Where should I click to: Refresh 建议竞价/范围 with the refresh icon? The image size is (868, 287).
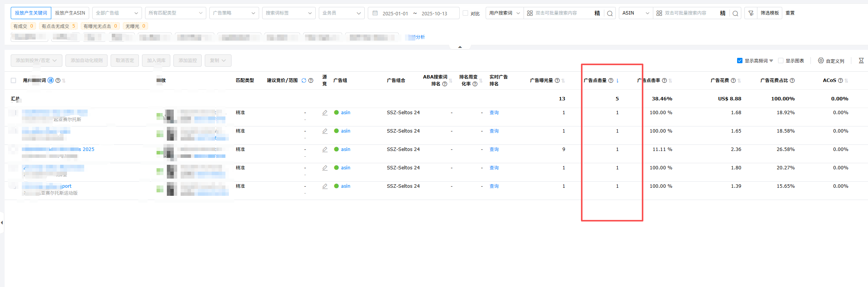coord(304,80)
